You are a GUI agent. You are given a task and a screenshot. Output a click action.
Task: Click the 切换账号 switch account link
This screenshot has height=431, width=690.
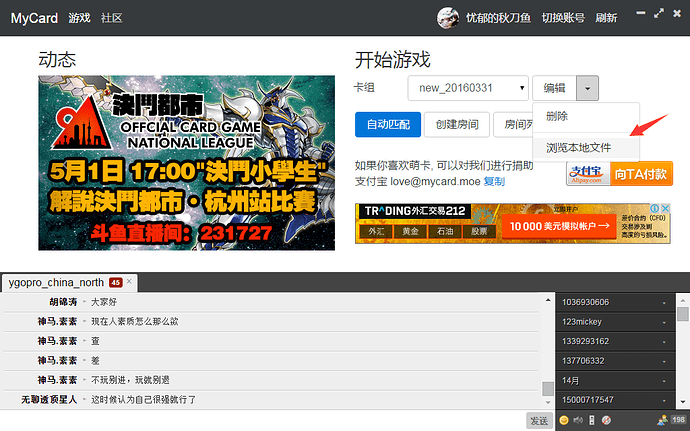point(562,18)
